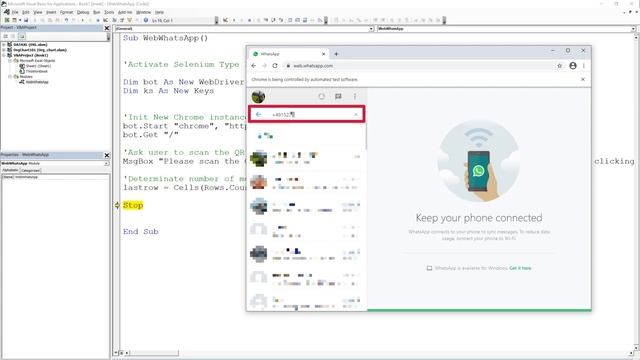
Task: Collapse the Microsoft Excel Objects folder
Action: click(x=10, y=60)
